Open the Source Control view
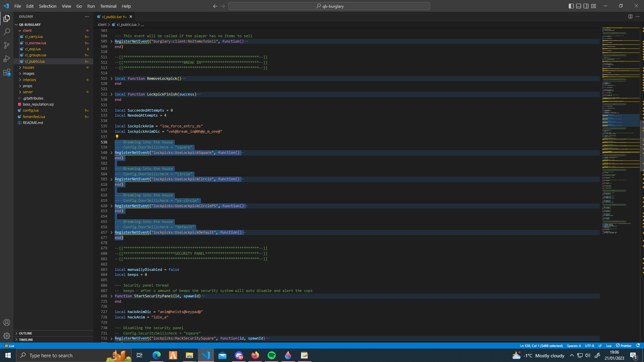644x362 pixels. [x=7, y=45]
